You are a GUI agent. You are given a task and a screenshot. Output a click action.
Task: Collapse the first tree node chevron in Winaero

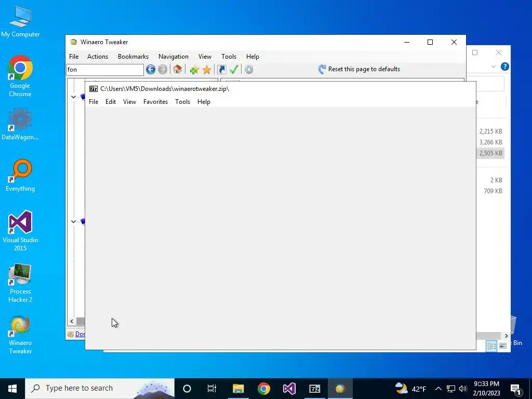coord(73,97)
